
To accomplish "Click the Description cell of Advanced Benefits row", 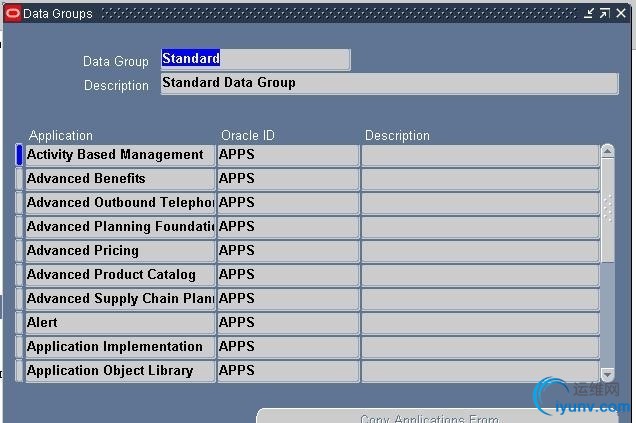I will pos(481,179).
